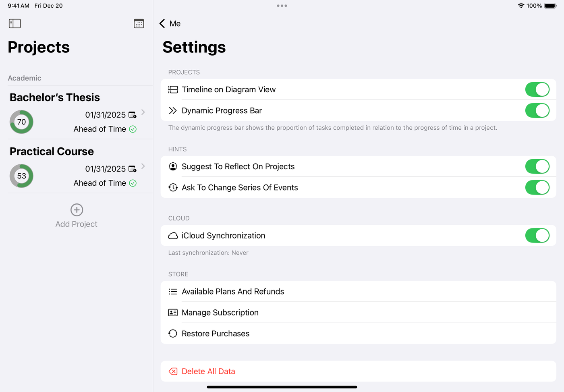564x392 pixels.
Task: Click the Restore Purchases arrow icon
Action: [173, 334]
